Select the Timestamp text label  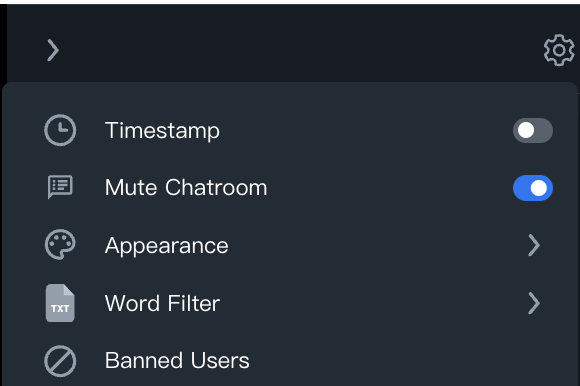(162, 131)
